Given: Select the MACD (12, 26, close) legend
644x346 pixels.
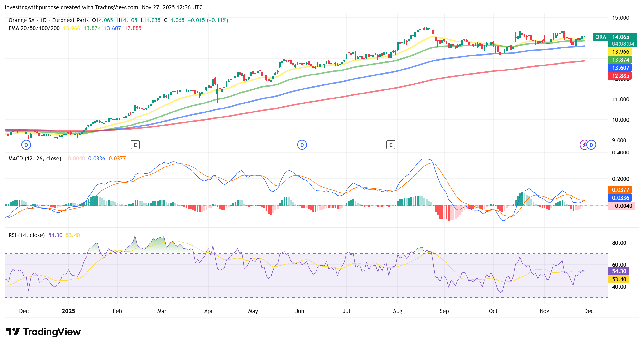Looking at the screenshot, I should tap(35, 159).
